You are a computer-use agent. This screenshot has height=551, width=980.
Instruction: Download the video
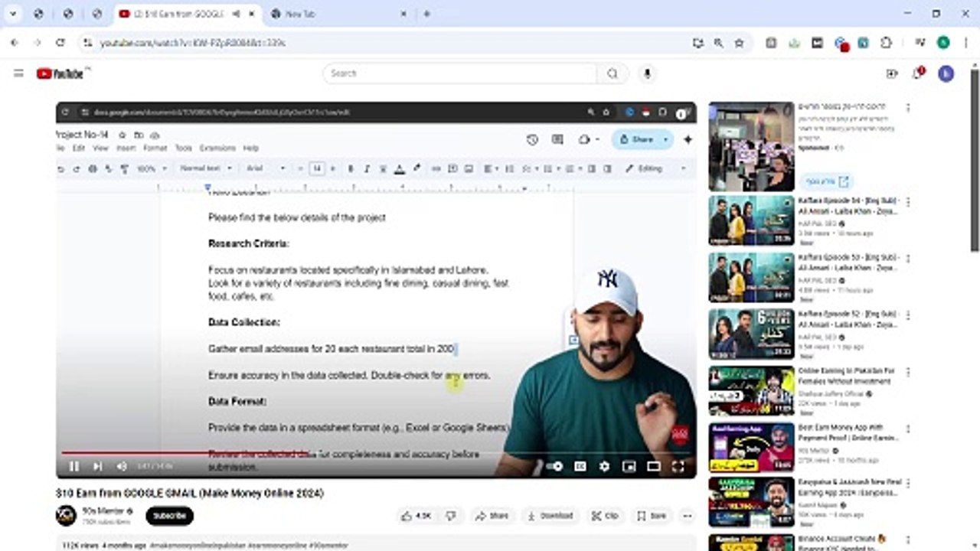pos(550,516)
